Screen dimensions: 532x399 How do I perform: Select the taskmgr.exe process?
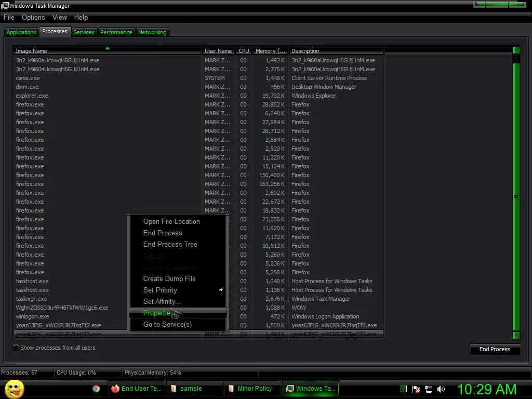click(x=198, y=299)
